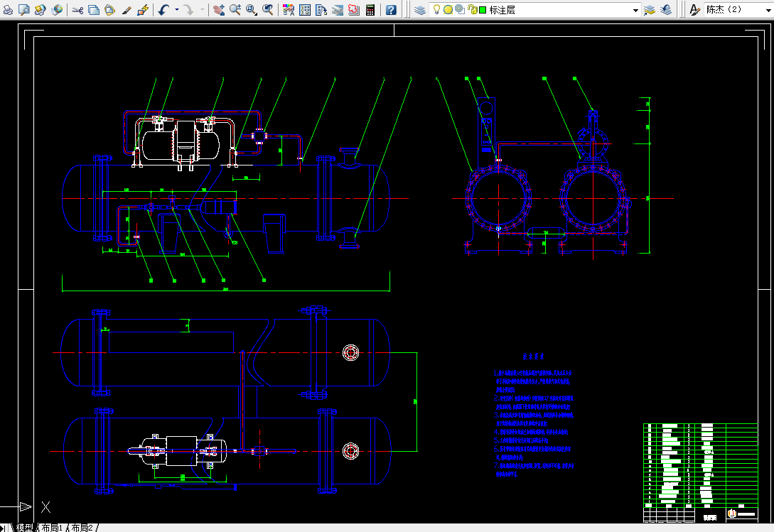This screenshot has height=532, width=774.
Task: Click the Copy icon
Action: 94,9
